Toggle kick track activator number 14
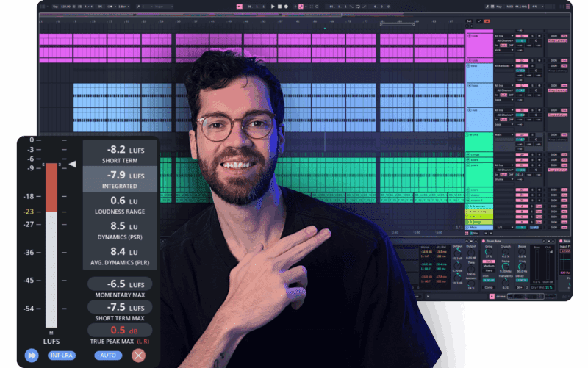 point(522,36)
